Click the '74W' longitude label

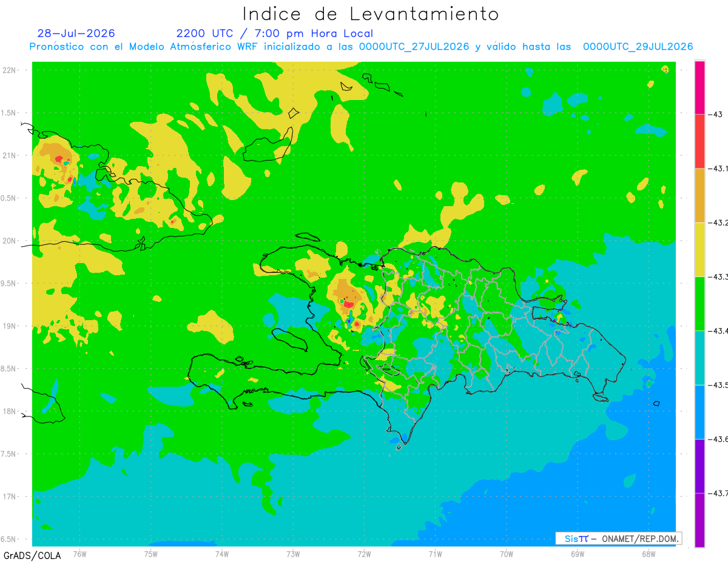(222, 554)
